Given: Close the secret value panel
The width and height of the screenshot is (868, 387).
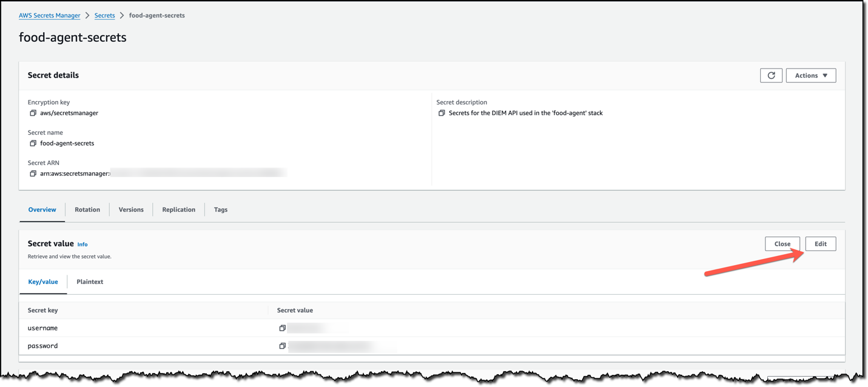Looking at the screenshot, I should [x=782, y=243].
